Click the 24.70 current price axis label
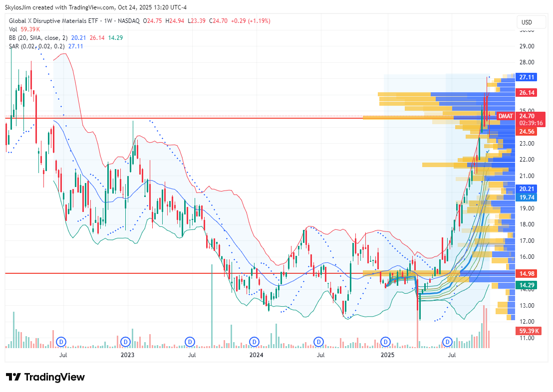This screenshot has height=392, width=553. 527,116
